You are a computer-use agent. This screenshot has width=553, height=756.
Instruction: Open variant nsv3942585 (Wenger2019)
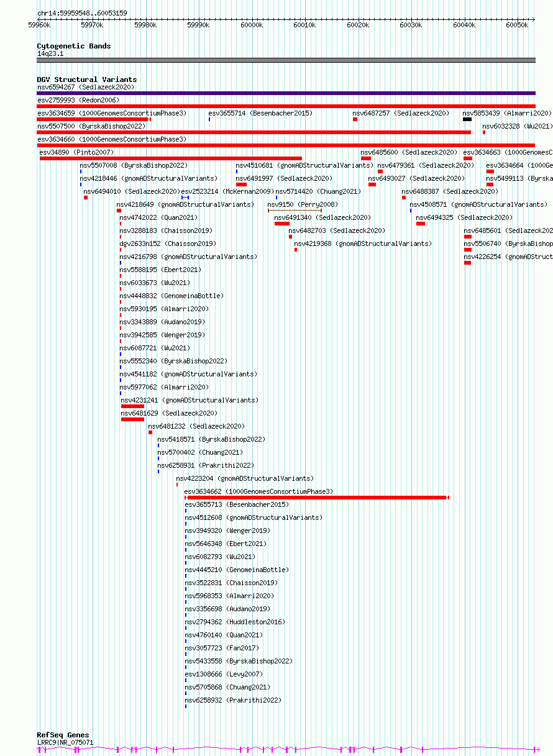[x=162, y=335]
